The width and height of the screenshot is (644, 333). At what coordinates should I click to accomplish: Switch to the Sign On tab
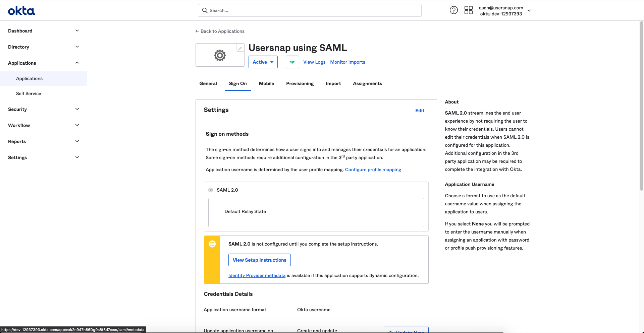click(x=238, y=83)
